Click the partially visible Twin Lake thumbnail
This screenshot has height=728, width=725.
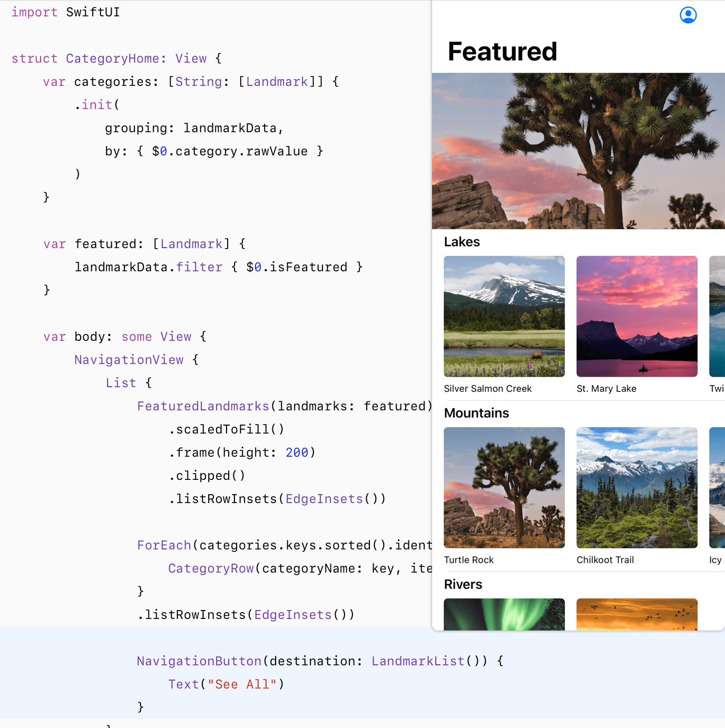pyautogui.click(x=717, y=317)
